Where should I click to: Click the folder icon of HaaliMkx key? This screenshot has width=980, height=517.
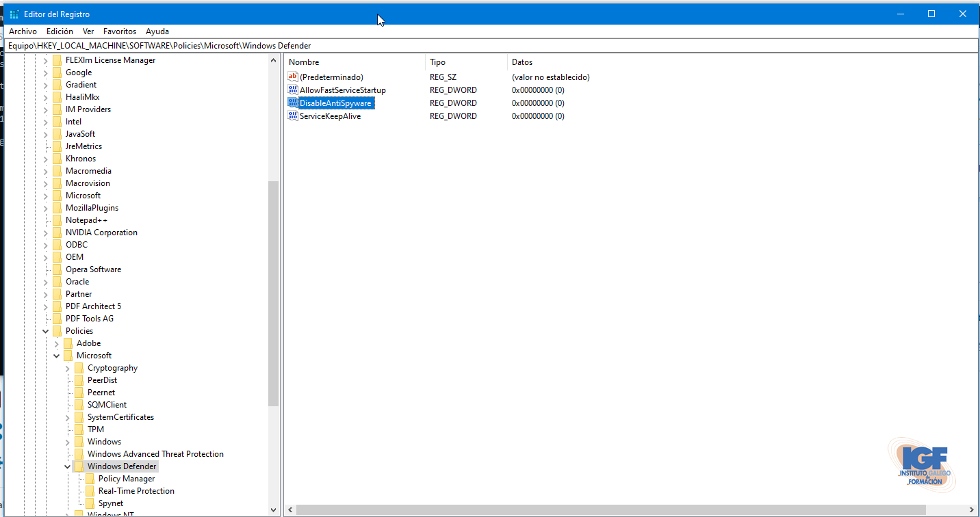pos(57,97)
